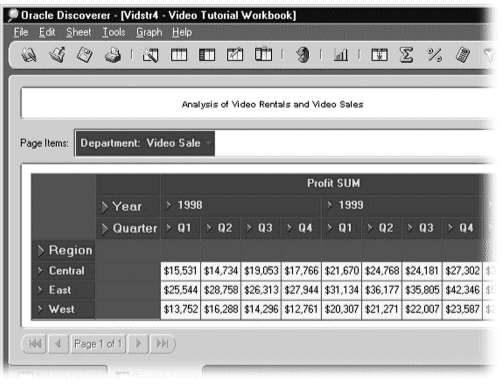Viewport: 502px width, 388px height.
Task: Go to next page button
Action: click(138, 344)
